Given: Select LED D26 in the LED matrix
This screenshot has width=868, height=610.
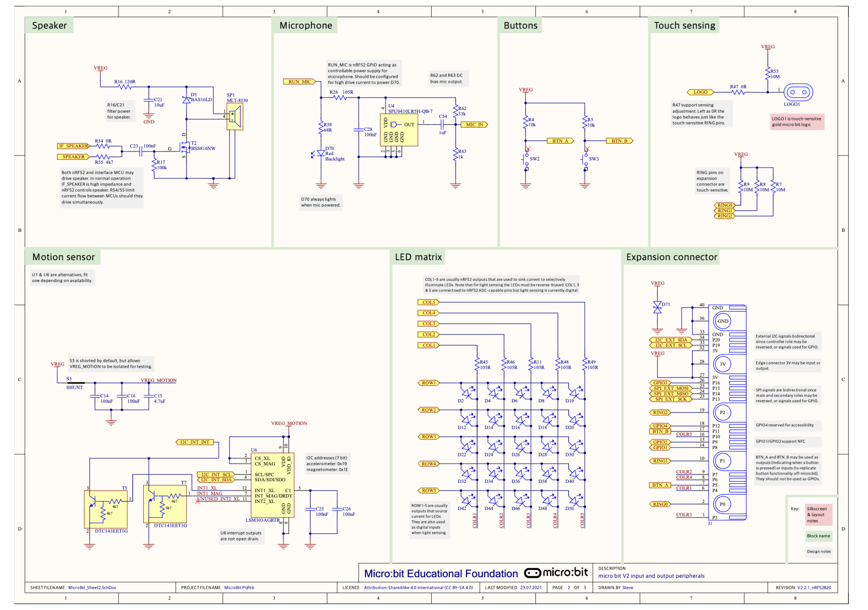Looking at the screenshot, I should pyautogui.click(x=521, y=447).
